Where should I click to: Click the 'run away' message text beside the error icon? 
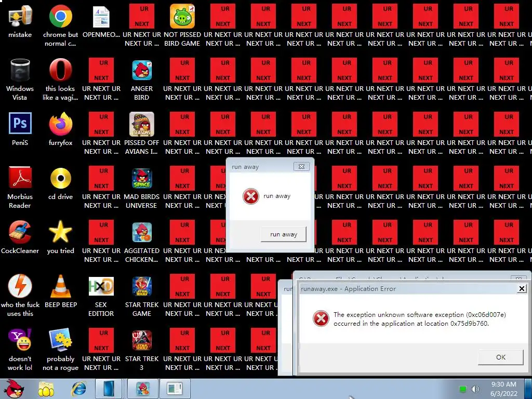tap(277, 196)
